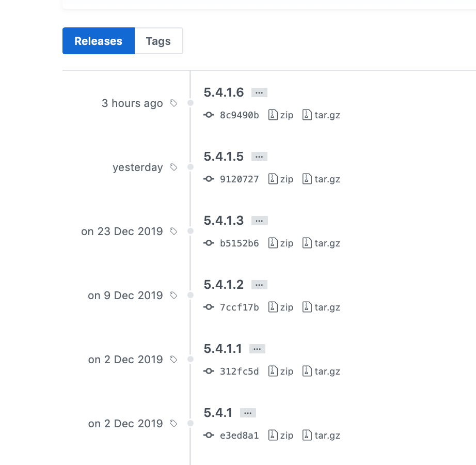476x465 pixels.
Task: Click the tar.gz file icon for 5.4.1.2
Action: point(307,307)
